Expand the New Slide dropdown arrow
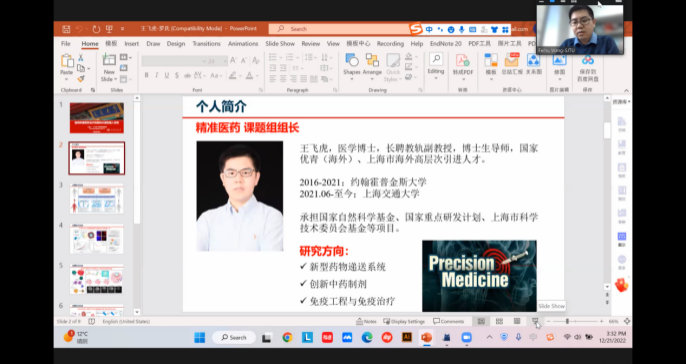This screenshot has width=687, height=364. tap(115, 79)
